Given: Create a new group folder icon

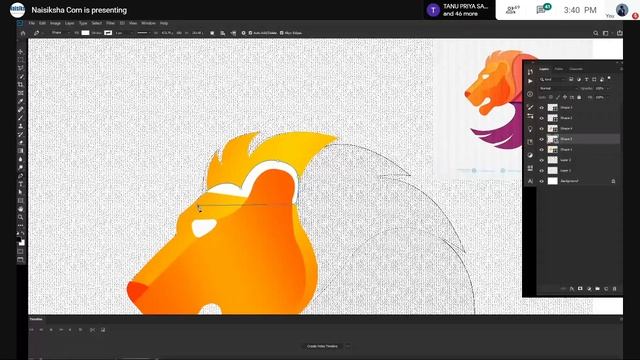Looking at the screenshot, I should 598,289.
